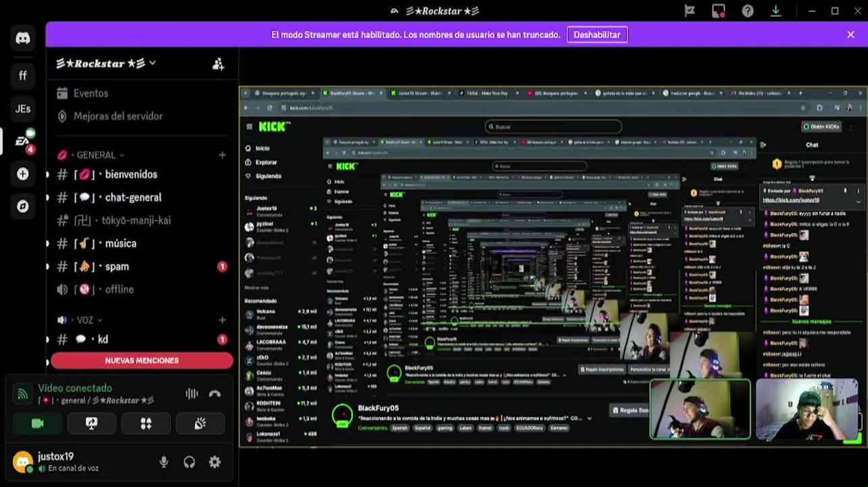Open Activities launcher button

tap(146, 423)
